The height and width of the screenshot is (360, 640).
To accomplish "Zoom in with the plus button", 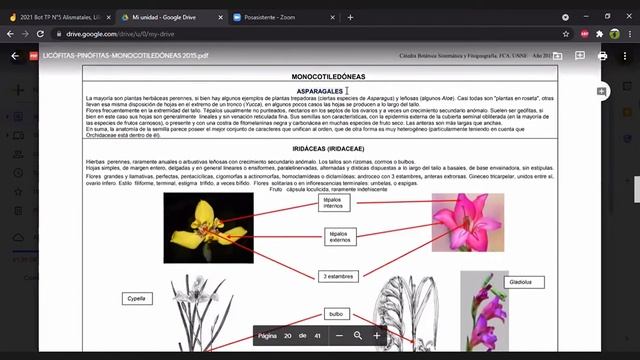I will [x=377, y=336].
